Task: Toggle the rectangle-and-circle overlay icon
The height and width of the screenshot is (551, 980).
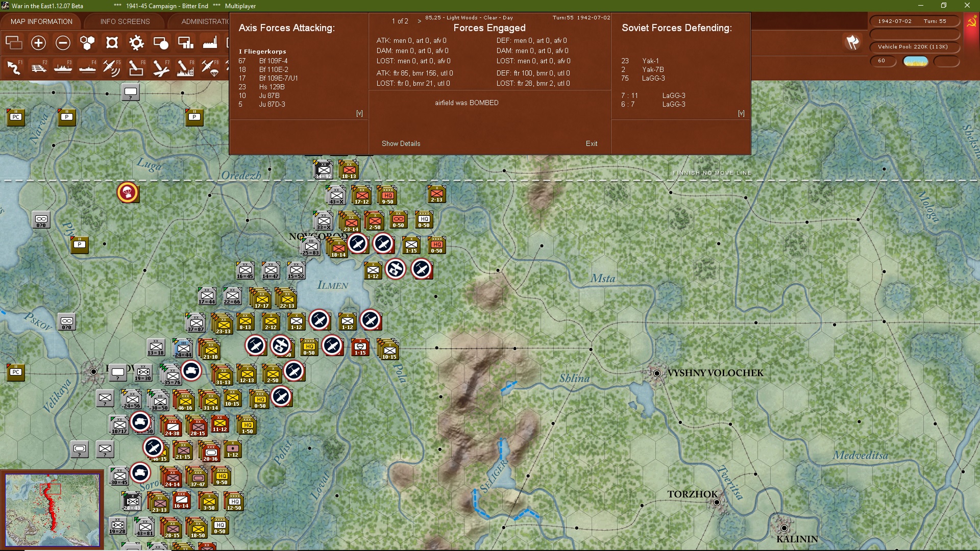Action: click(161, 43)
